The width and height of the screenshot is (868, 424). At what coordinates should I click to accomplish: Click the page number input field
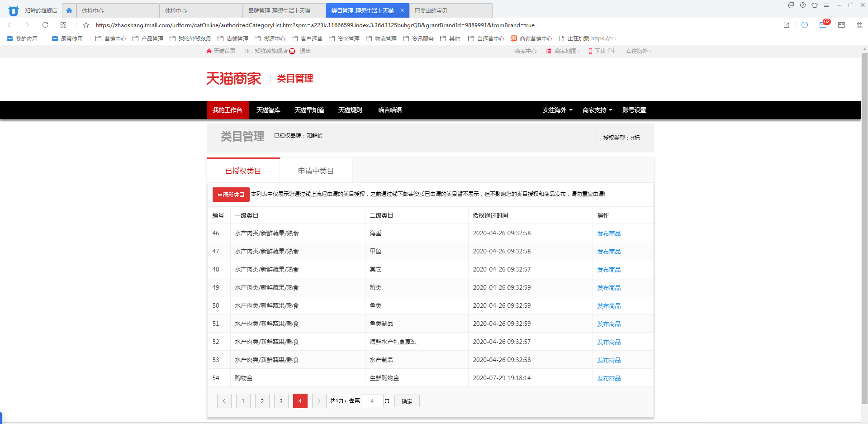pyautogui.click(x=372, y=401)
